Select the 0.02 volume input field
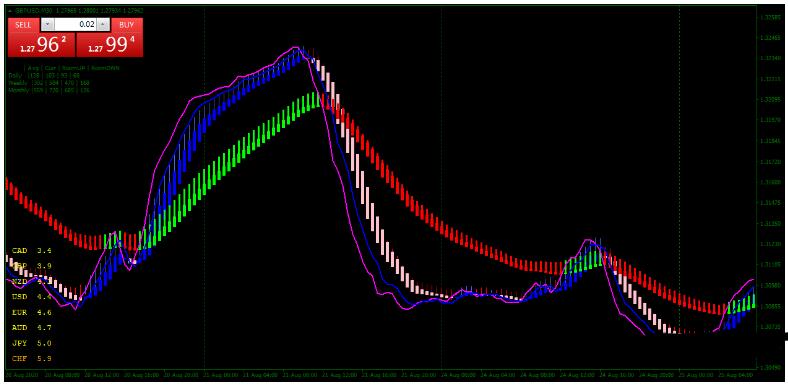 [75, 25]
